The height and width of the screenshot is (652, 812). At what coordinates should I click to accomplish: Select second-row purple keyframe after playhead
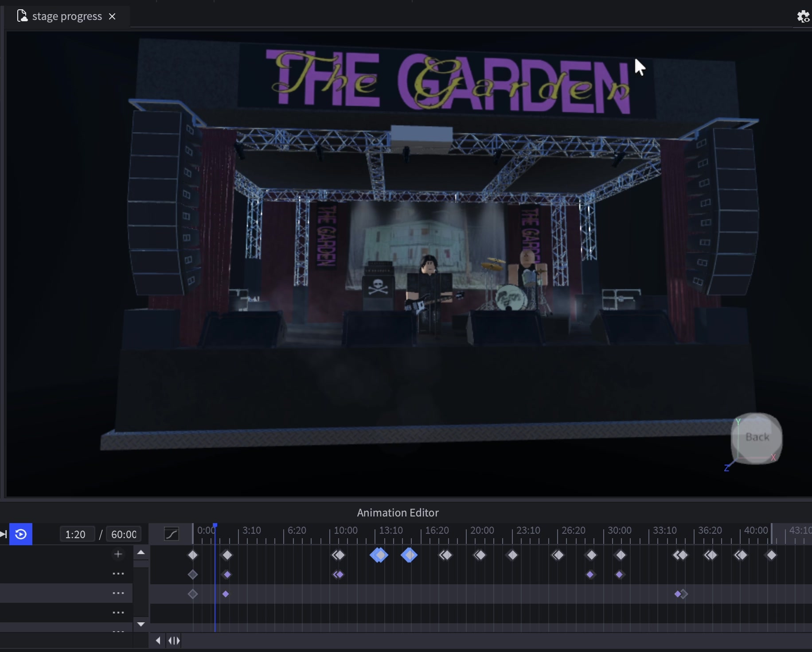coord(227,574)
